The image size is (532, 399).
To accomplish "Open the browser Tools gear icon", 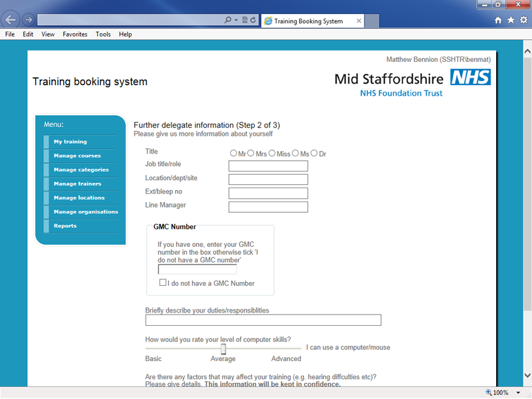I will click(523, 21).
